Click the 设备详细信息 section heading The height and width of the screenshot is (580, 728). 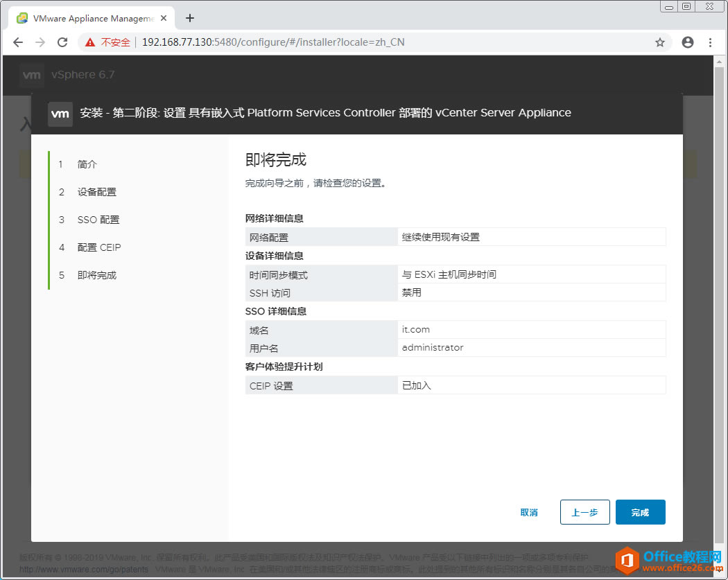(x=275, y=256)
